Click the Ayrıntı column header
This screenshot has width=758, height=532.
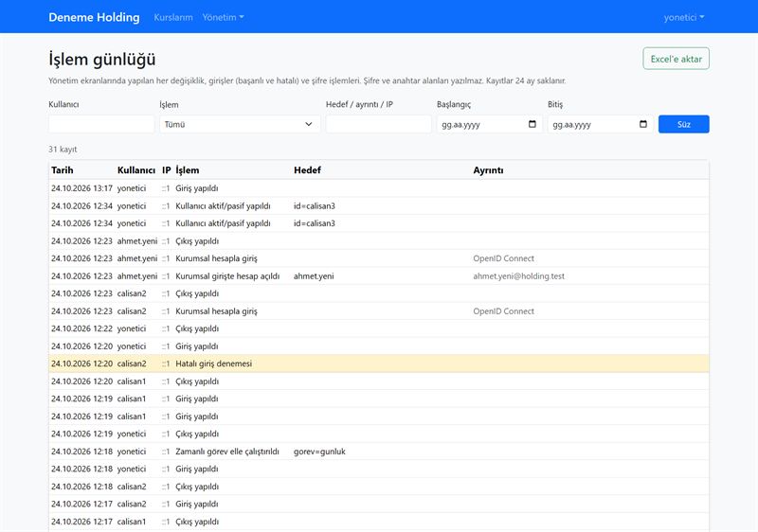point(488,170)
